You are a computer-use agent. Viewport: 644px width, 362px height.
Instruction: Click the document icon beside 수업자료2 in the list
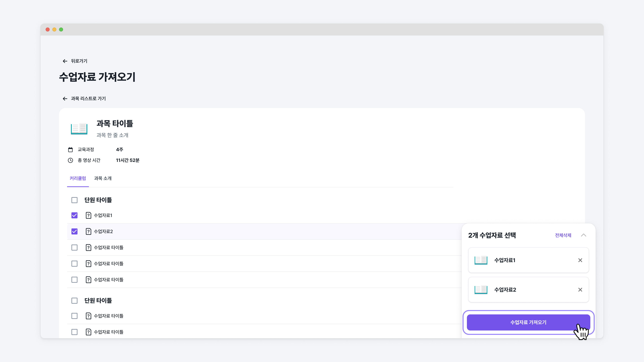pyautogui.click(x=88, y=231)
